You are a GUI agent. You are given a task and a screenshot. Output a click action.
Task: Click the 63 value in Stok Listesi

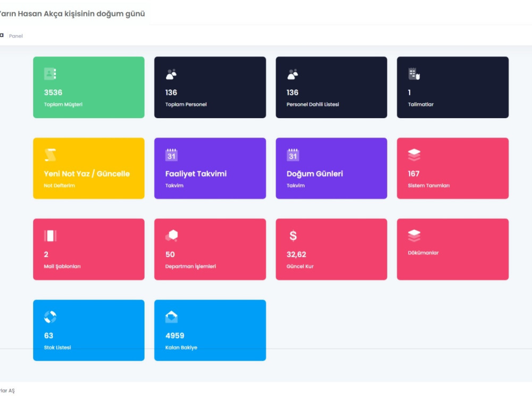[x=49, y=336]
